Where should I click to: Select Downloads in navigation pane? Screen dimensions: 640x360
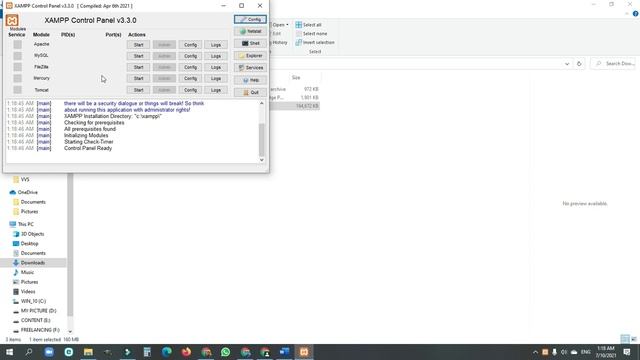(33, 263)
